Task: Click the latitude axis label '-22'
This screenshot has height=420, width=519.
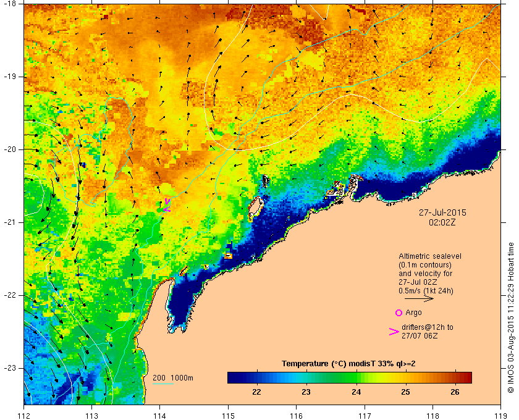Action: tap(9, 295)
